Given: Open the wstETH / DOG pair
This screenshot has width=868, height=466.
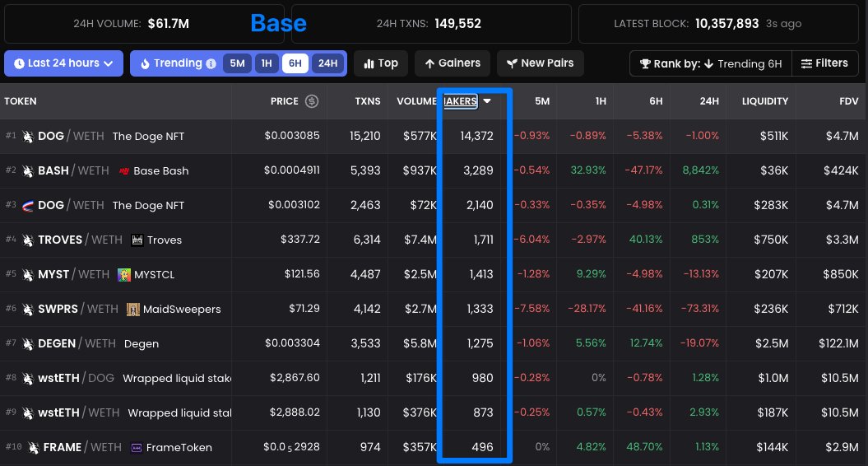Looking at the screenshot, I should tap(76, 379).
